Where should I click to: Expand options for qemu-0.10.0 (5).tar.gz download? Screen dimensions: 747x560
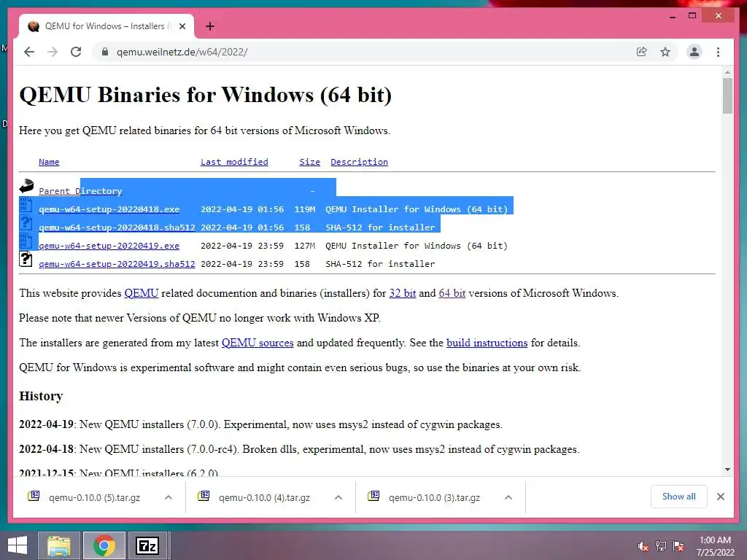pyautogui.click(x=169, y=497)
